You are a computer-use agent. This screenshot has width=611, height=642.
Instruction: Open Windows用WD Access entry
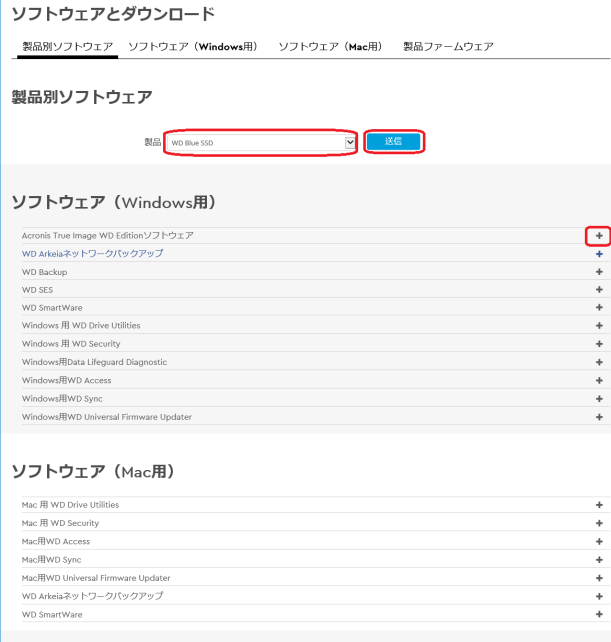pyautogui.click(x=67, y=380)
